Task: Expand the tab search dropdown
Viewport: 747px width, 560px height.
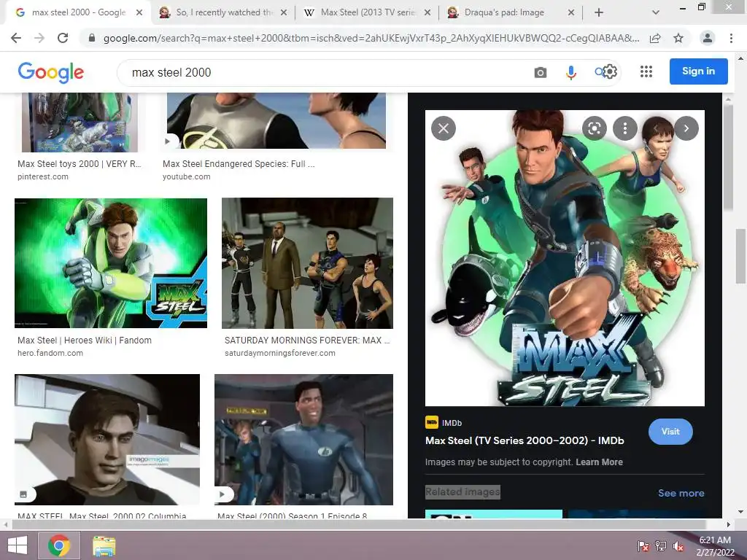Action: (x=656, y=13)
